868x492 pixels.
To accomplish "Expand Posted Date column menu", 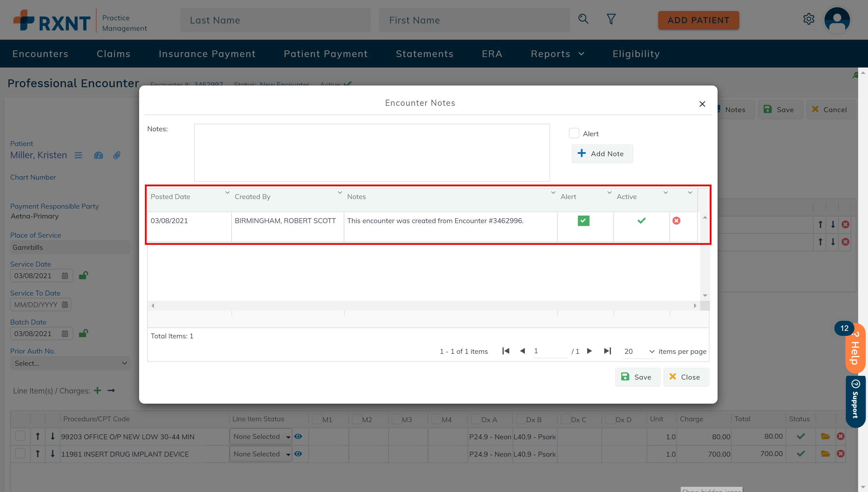I will click(x=228, y=193).
